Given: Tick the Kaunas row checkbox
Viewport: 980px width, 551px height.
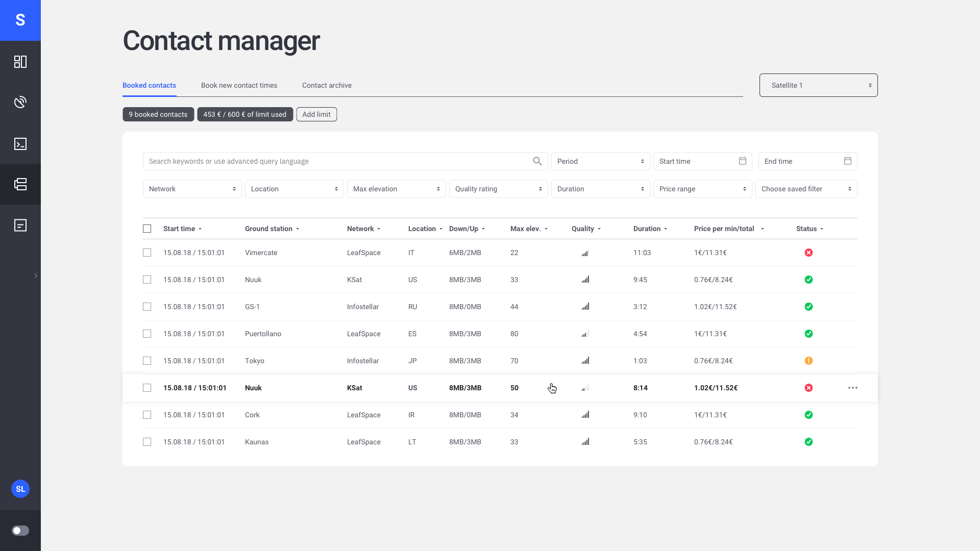Looking at the screenshot, I should 147,442.
